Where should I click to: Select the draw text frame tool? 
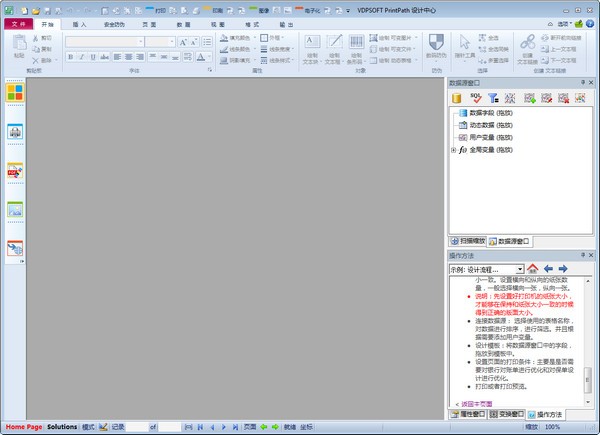(334, 49)
